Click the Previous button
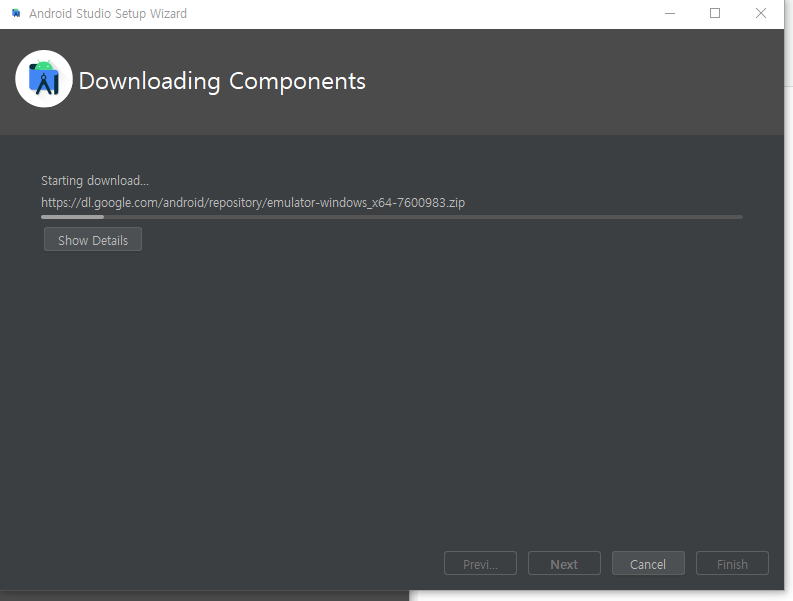Viewport: 793px width, 601px height. click(x=480, y=564)
